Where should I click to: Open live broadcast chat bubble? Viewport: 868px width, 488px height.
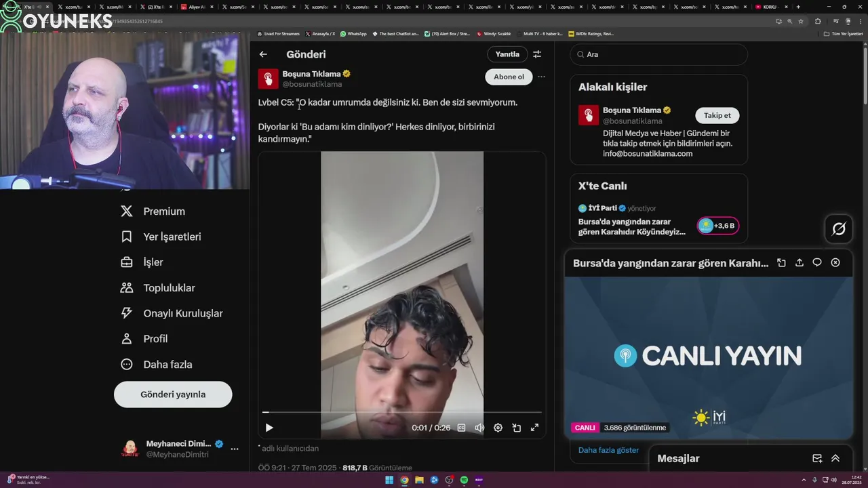pos(817,263)
